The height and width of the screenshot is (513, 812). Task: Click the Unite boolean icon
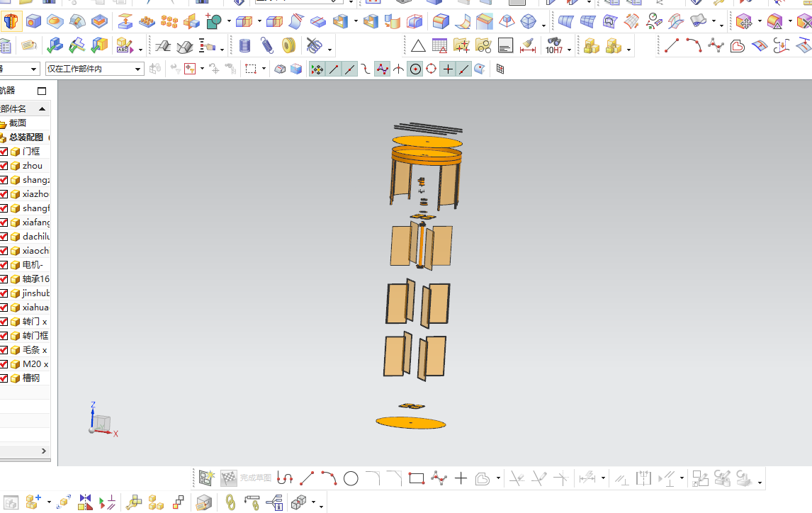pos(213,21)
